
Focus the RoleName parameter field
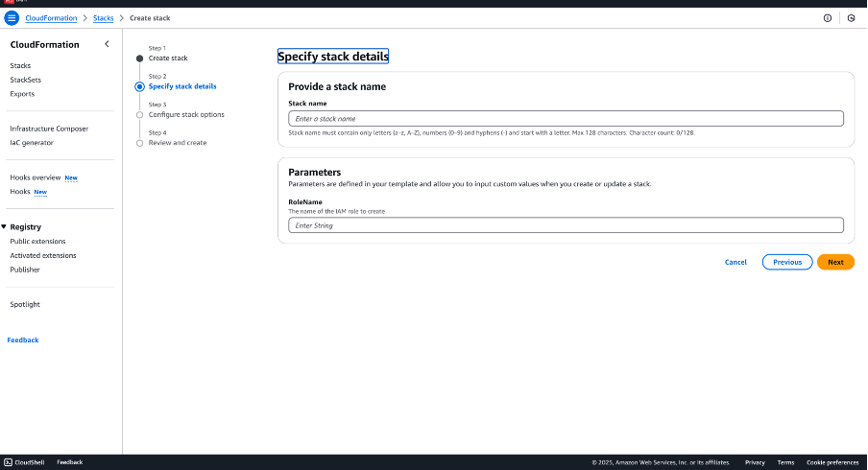566,225
